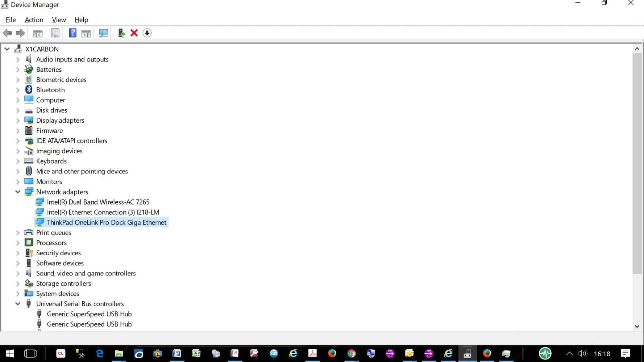644x362 pixels.
Task: Select Security devices entry
Action: [58, 253]
